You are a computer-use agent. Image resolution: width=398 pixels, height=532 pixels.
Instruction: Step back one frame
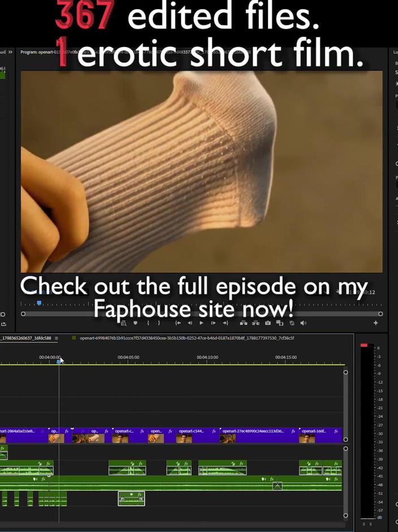[190, 323]
